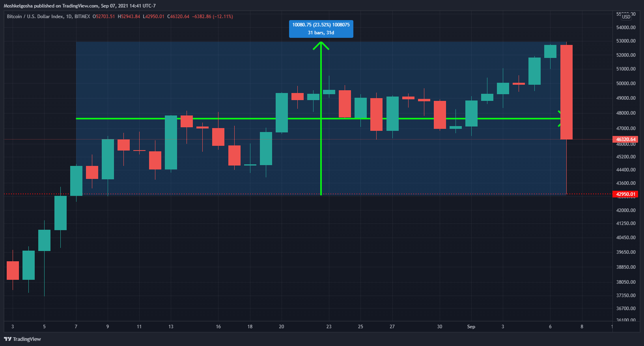This screenshot has width=644, height=346.
Task: Click the open value O52703.51
Action: point(104,17)
